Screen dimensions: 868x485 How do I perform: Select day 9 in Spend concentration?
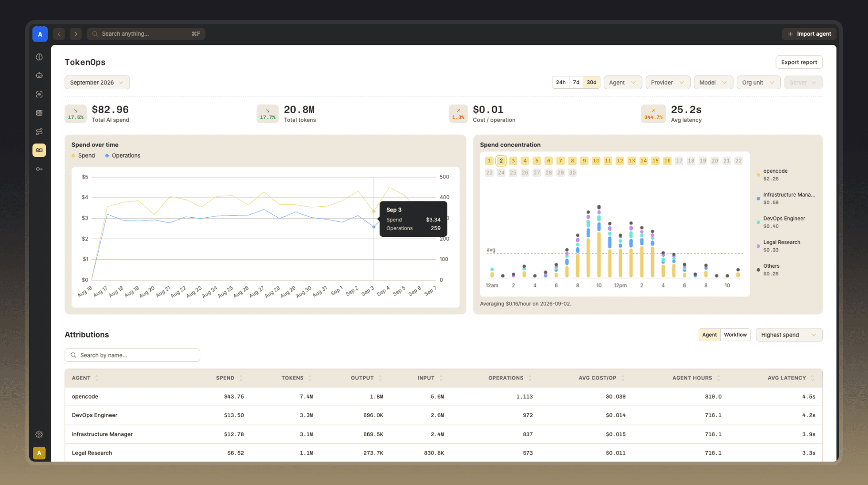click(584, 161)
